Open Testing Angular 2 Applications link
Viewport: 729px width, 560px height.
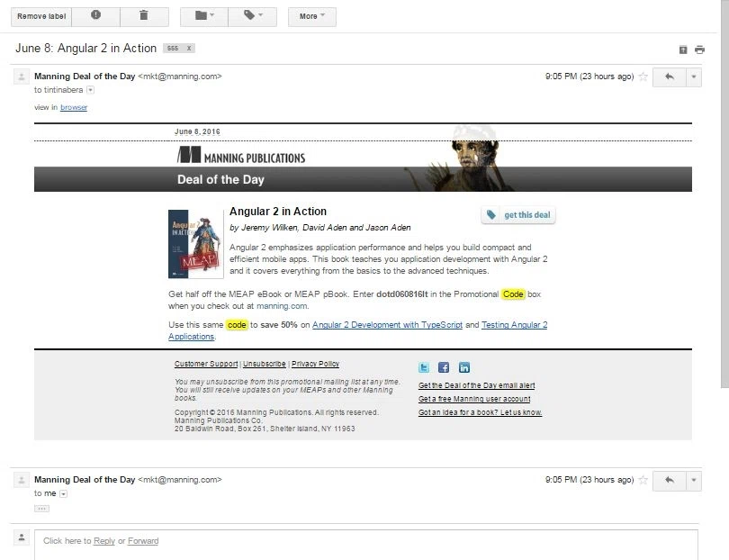point(514,325)
